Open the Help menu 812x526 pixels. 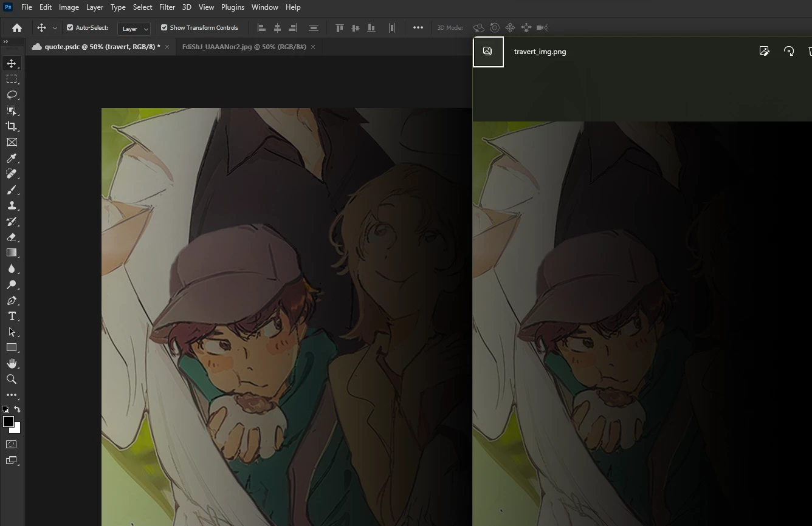(293, 7)
